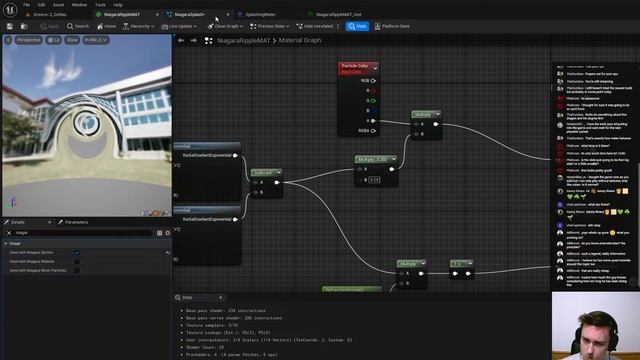Viewport: 640px width, 360px height.
Task: Open the Details settings gear icon
Action: coord(168,233)
